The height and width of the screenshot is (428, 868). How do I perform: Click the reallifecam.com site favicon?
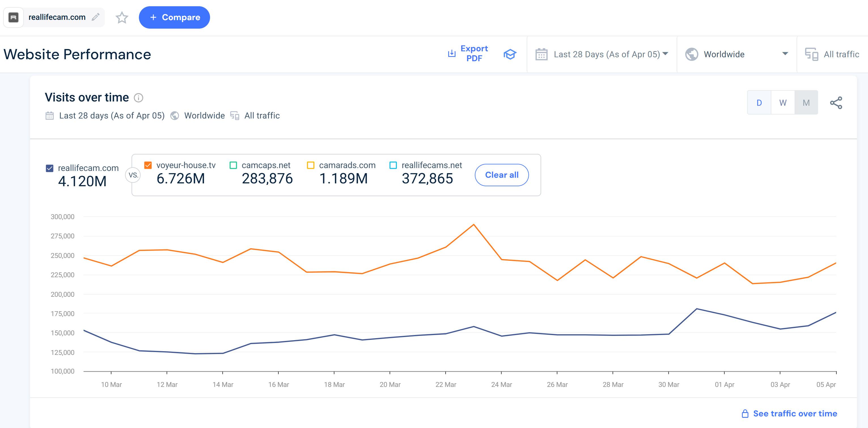[x=14, y=17]
